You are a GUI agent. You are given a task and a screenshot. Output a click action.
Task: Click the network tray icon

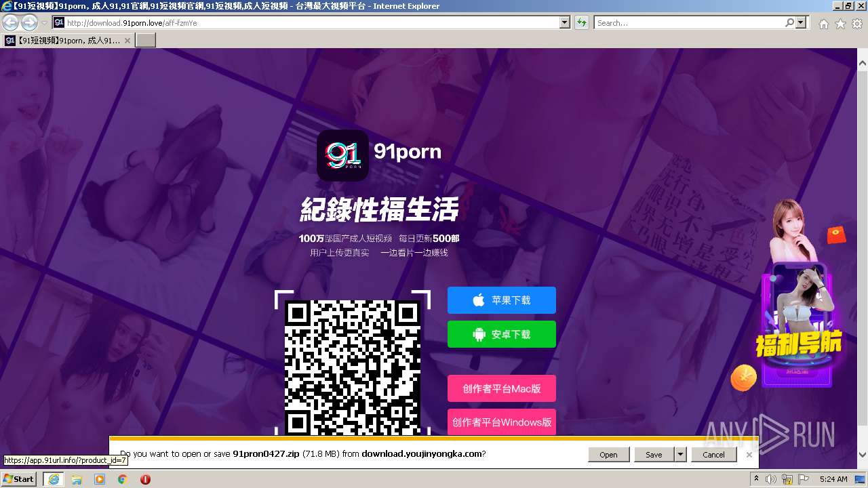pyautogui.click(x=789, y=479)
